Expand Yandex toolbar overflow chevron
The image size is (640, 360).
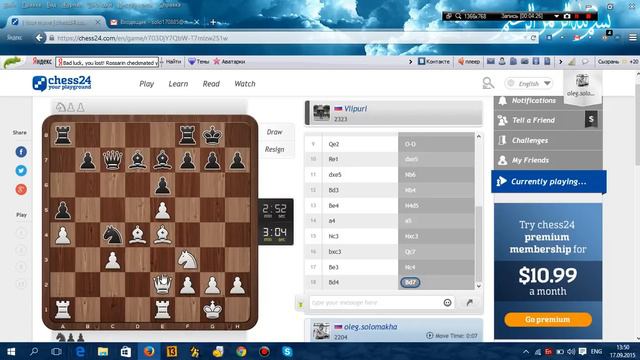[411, 62]
